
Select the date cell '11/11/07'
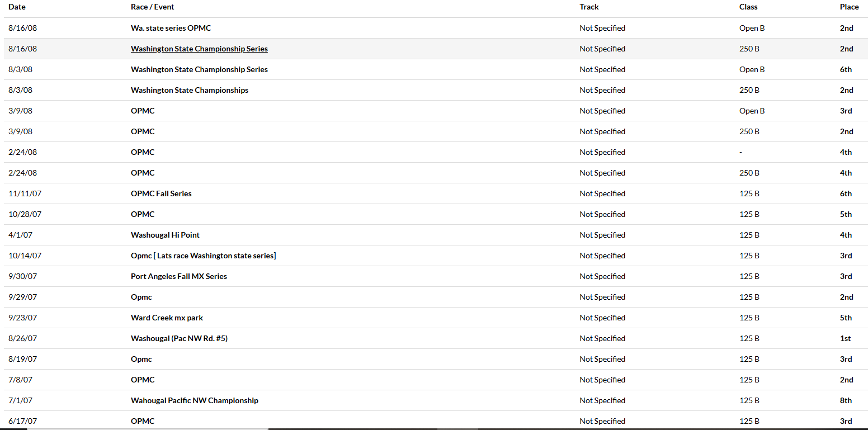click(x=25, y=193)
